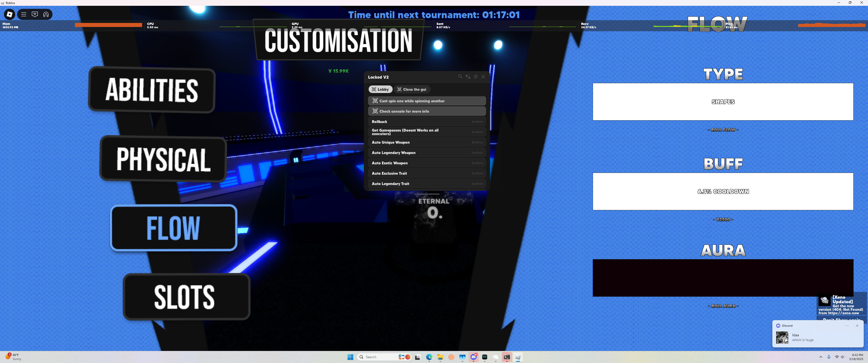The width and height of the screenshot is (868, 363).
Task: Click Auto Legendary Weapon option
Action: [427, 153]
